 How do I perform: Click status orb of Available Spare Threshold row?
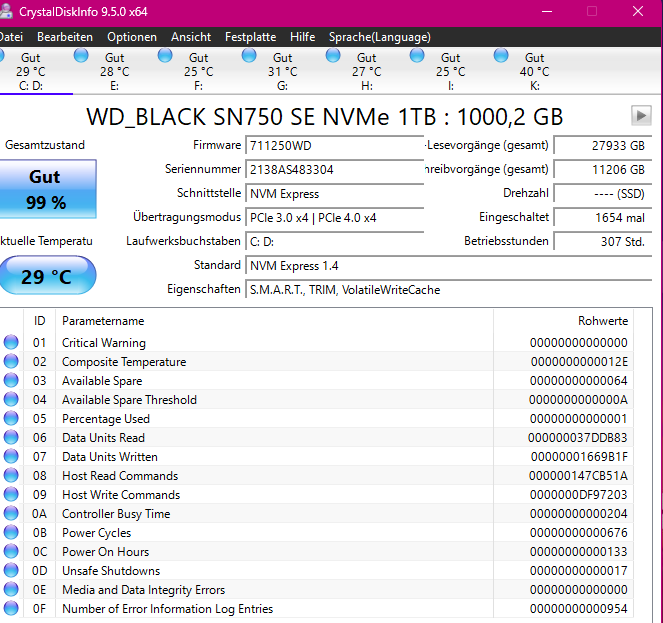[x=11, y=399]
